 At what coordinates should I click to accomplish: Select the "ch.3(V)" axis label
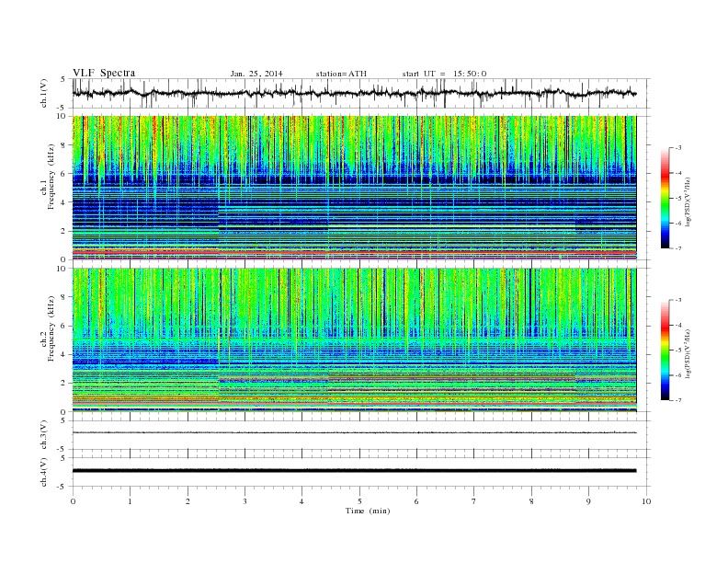(44, 435)
